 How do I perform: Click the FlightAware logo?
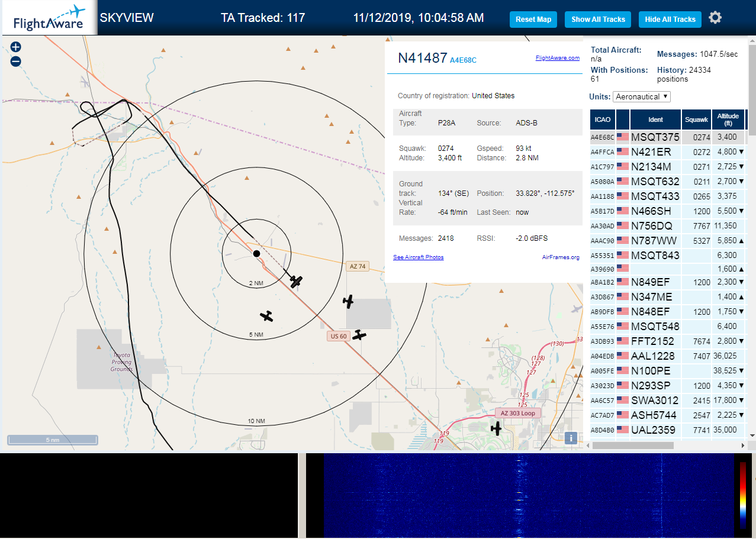[49, 18]
